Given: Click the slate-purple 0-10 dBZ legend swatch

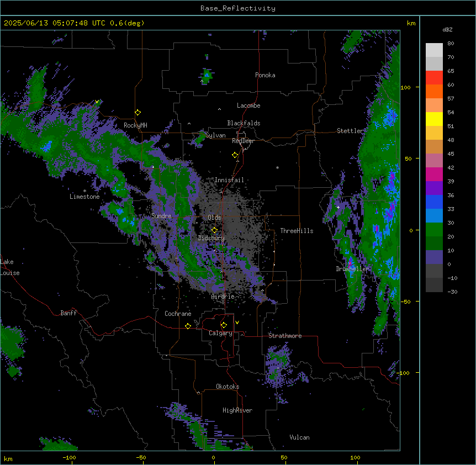Looking at the screenshot, I should 434,257.
